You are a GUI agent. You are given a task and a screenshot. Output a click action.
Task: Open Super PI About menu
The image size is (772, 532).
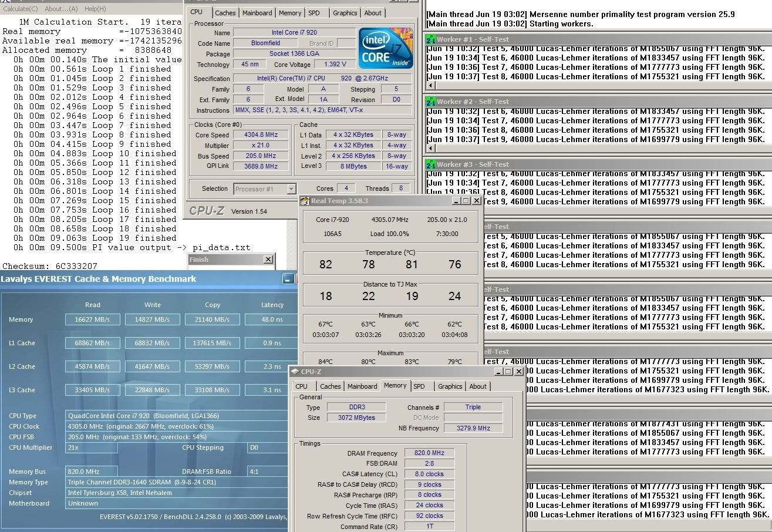(61, 9)
